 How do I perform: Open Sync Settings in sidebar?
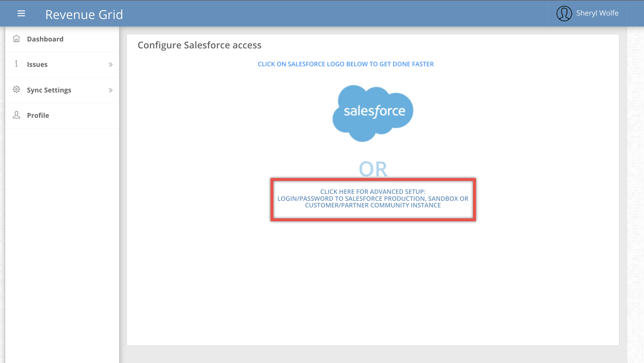coord(62,90)
